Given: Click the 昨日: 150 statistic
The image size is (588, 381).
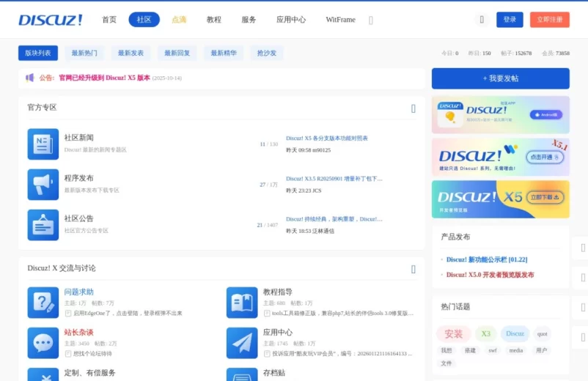Looking at the screenshot, I should point(479,53).
